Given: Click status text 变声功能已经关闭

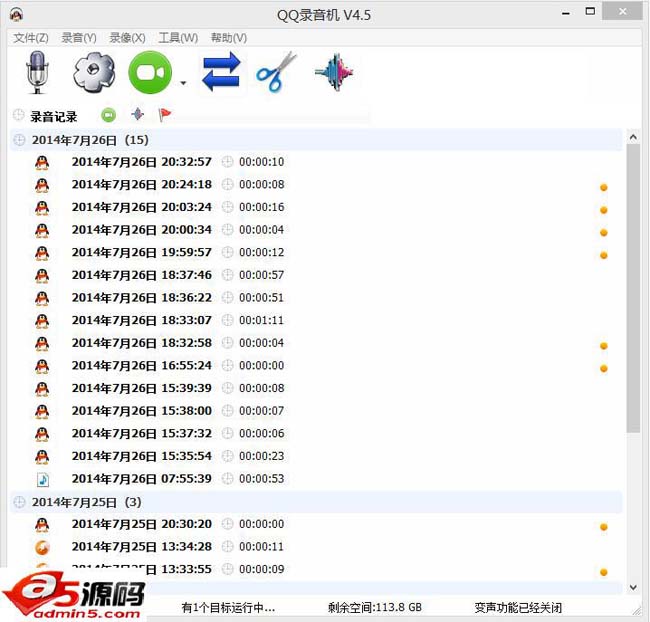Looking at the screenshot, I should (518, 608).
